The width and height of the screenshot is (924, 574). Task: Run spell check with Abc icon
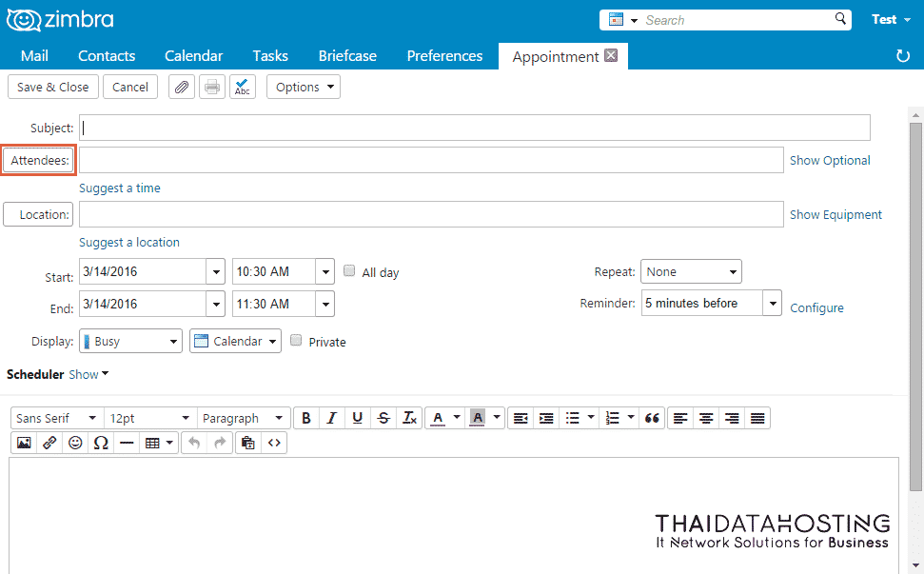243,88
